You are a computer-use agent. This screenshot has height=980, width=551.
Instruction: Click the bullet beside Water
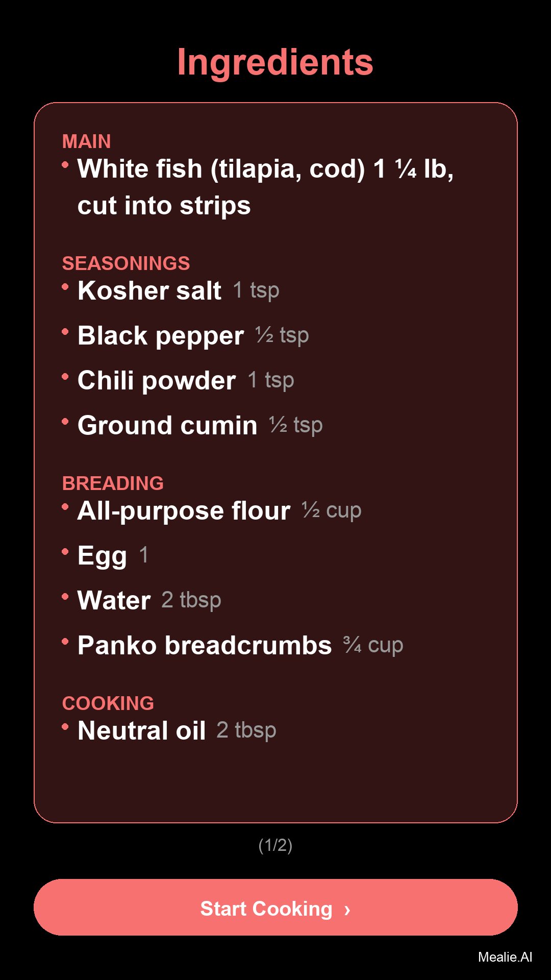coord(65,597)
